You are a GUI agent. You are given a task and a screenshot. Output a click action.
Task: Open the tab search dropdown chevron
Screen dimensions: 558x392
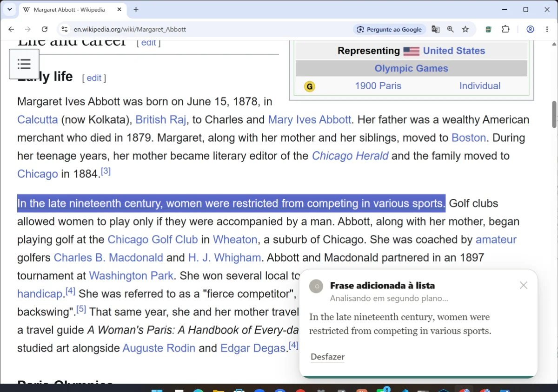9,9
